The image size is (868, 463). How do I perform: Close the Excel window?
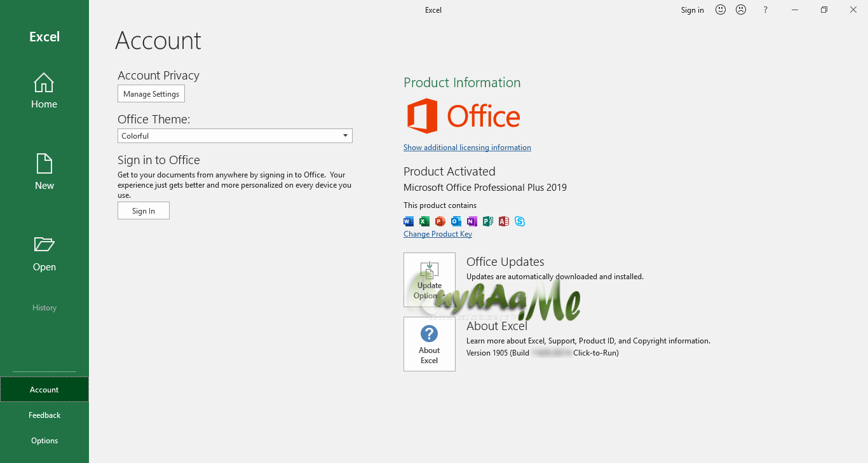point(853,10)
